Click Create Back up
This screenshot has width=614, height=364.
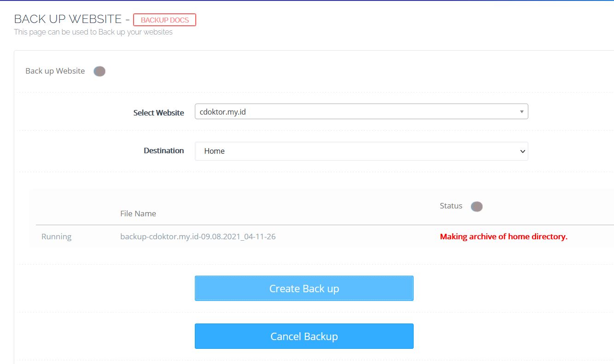304,288
